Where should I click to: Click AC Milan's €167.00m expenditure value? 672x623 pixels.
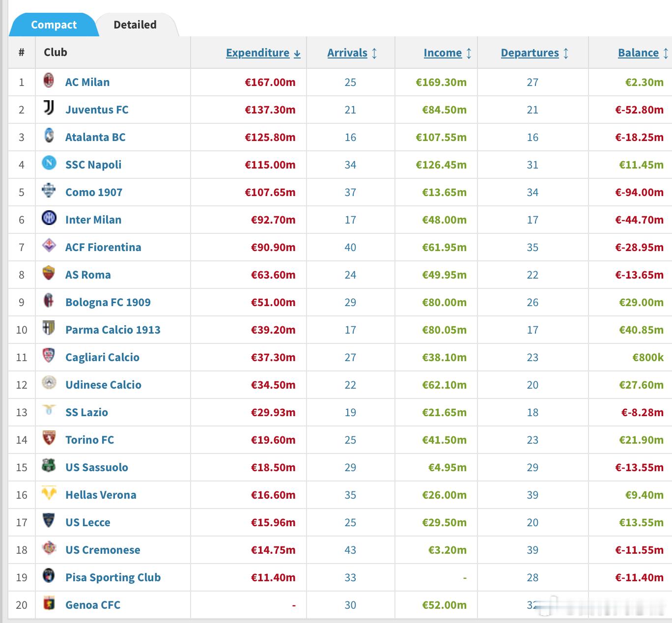coord(270,82)
